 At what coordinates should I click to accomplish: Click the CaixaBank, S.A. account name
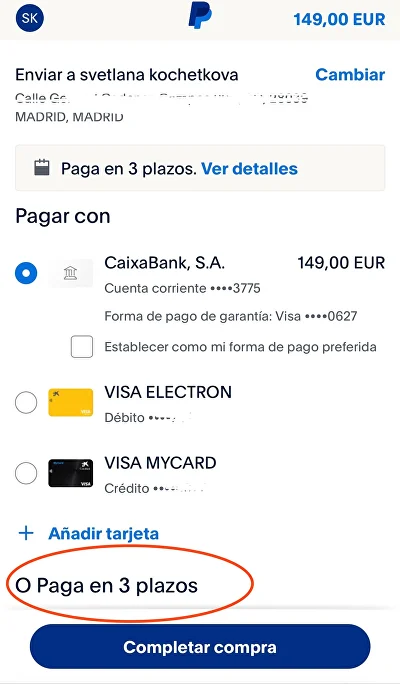coord(164,263)
